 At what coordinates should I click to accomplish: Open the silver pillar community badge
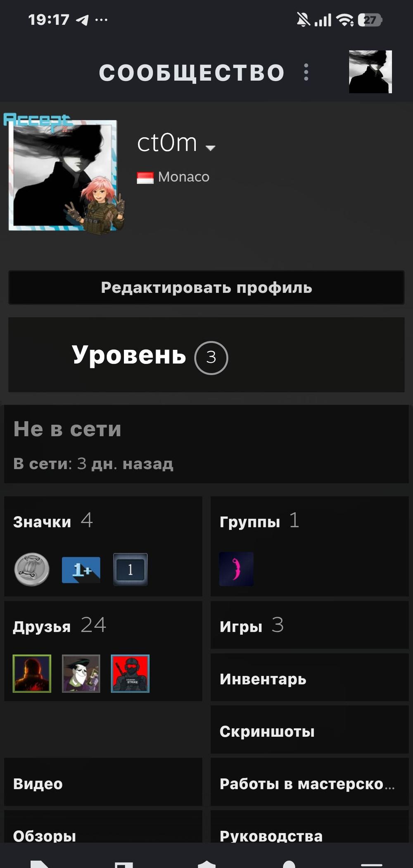pos(32,569)
